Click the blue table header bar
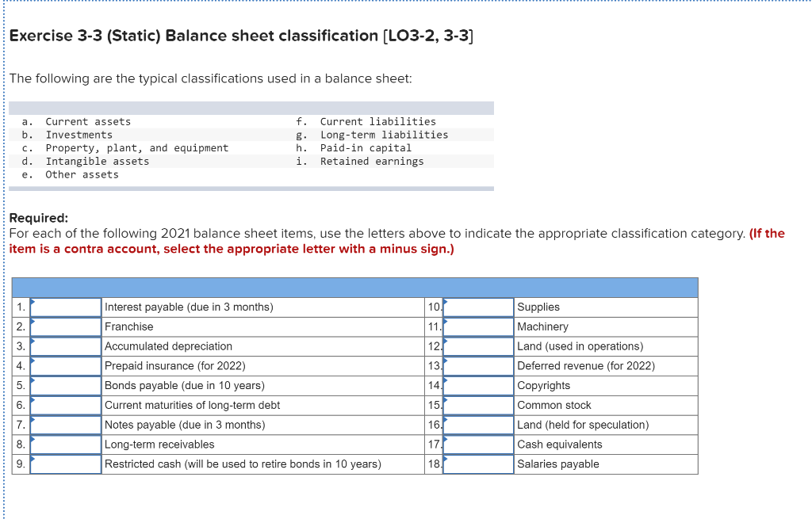Viewport: 812px width, 519px height. 355,288
